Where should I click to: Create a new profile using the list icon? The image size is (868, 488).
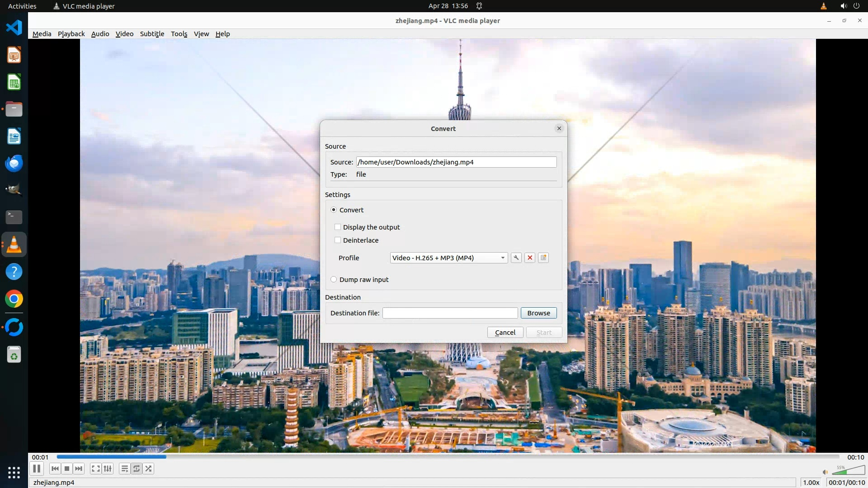(x=543, y=258)
